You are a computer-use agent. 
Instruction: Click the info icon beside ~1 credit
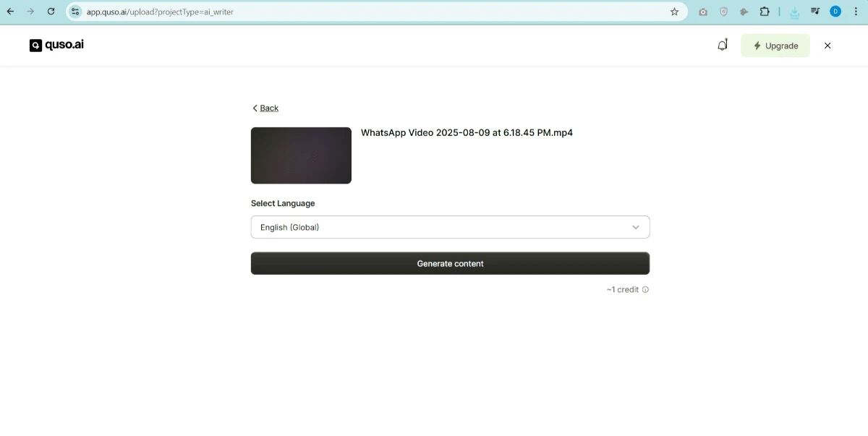coord(645,289)
